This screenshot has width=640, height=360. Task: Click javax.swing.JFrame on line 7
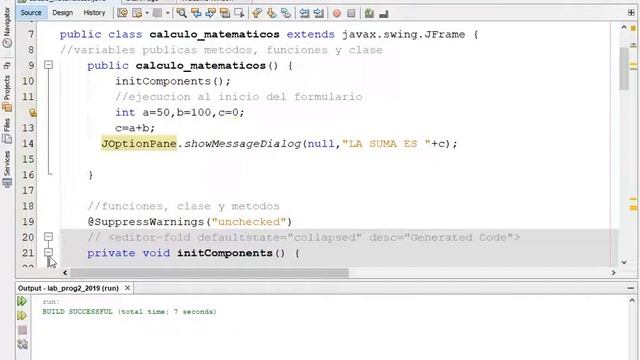pos(403,34)
